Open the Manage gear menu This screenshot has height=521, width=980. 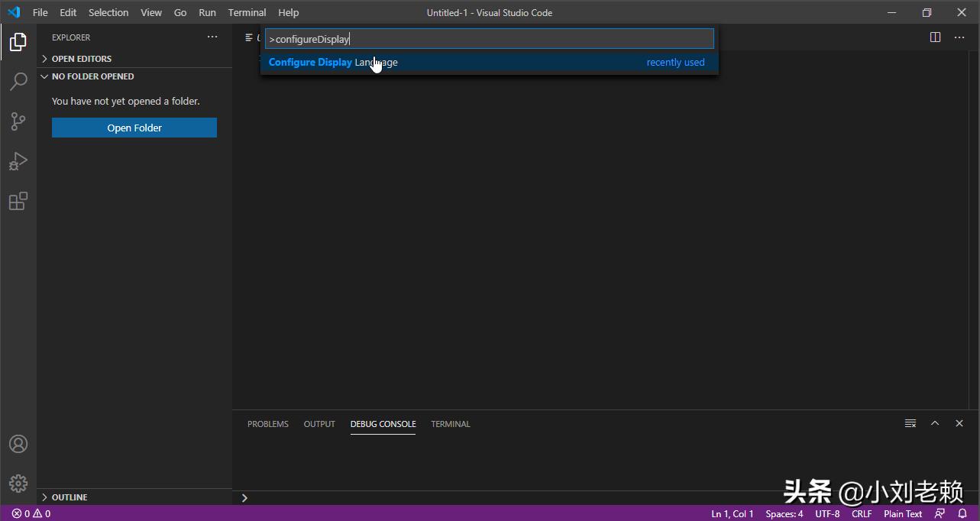coord(18,483)
